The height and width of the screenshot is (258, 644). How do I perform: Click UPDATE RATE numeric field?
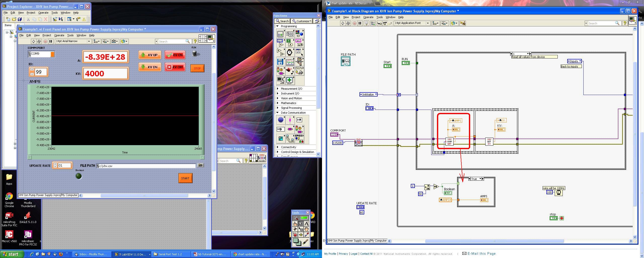point(65,165)
